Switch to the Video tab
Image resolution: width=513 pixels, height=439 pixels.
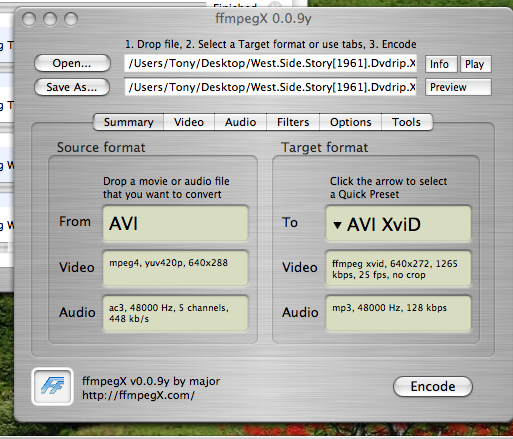(189, 122)
